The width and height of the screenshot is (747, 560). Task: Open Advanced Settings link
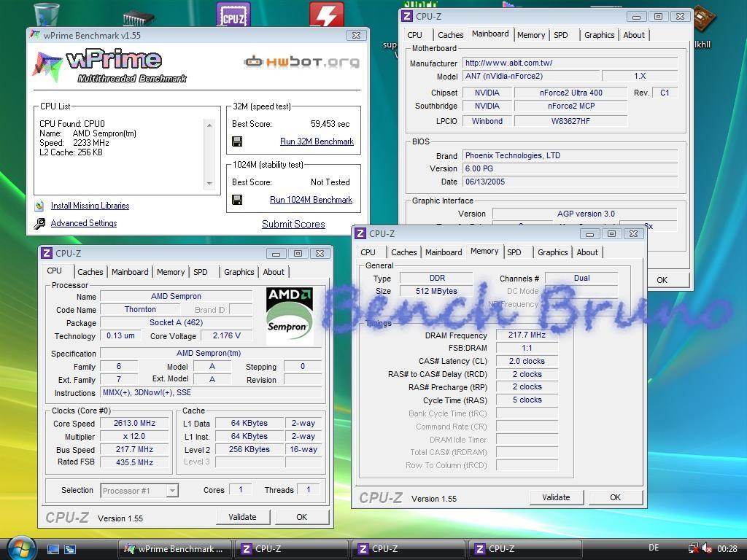[84, 223]
